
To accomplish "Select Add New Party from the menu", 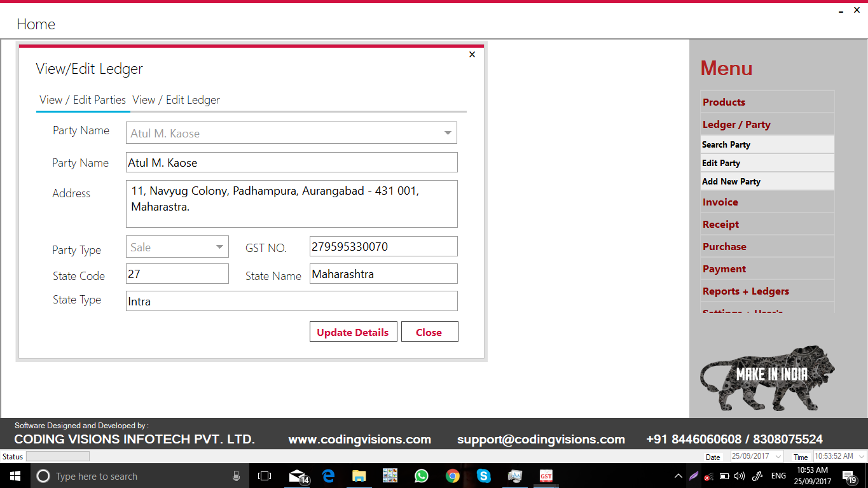I will [x=731, y=181].
